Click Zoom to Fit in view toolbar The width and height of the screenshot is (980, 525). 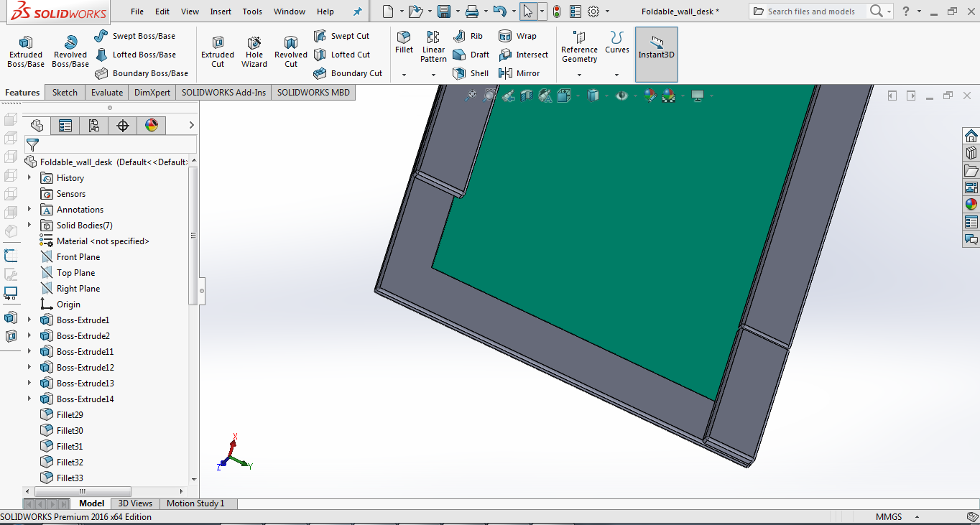(471, 96)
